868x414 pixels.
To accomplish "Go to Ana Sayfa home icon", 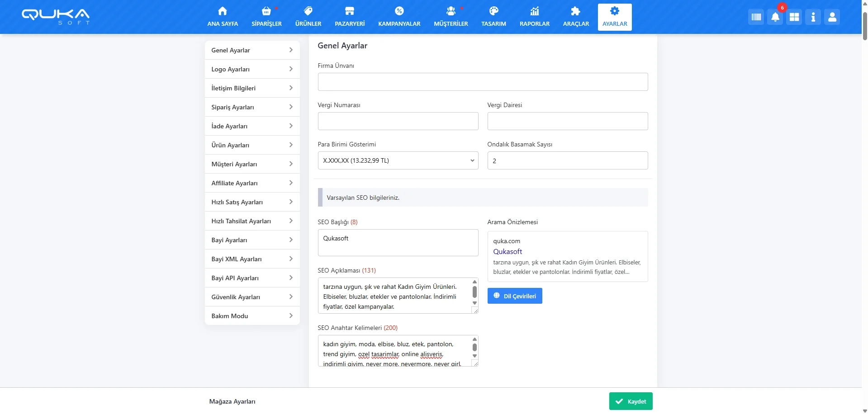I will pos(223,11).
